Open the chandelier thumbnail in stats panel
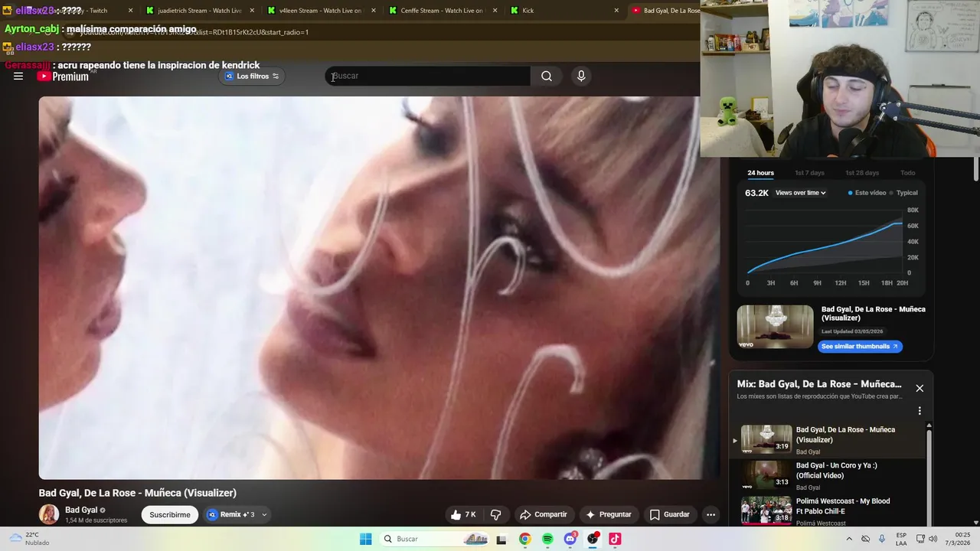 point(776,327)
